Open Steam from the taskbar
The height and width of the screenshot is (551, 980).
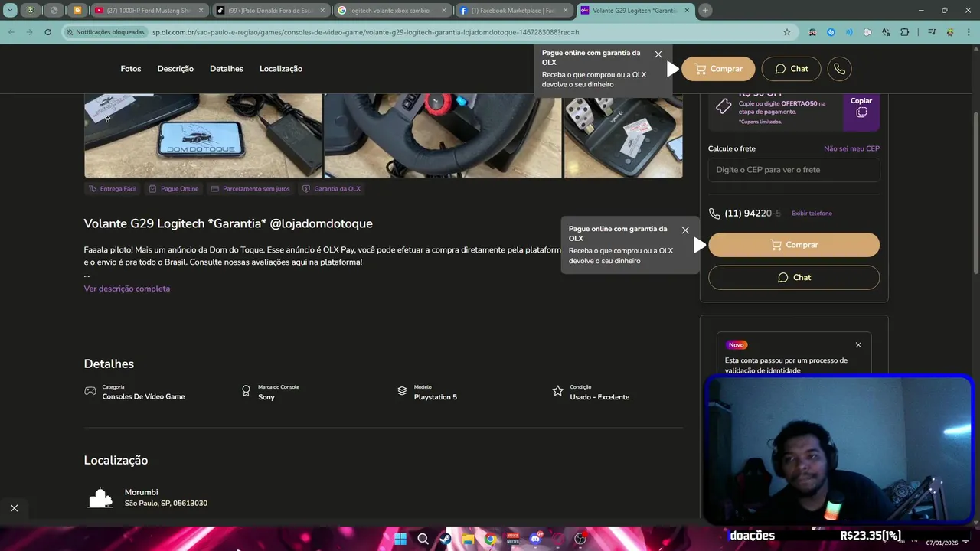(445, 539)
